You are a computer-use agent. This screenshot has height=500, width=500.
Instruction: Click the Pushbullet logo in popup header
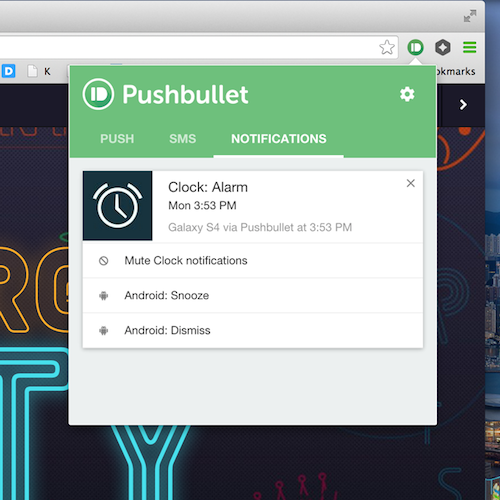click(x=98, y=94)
